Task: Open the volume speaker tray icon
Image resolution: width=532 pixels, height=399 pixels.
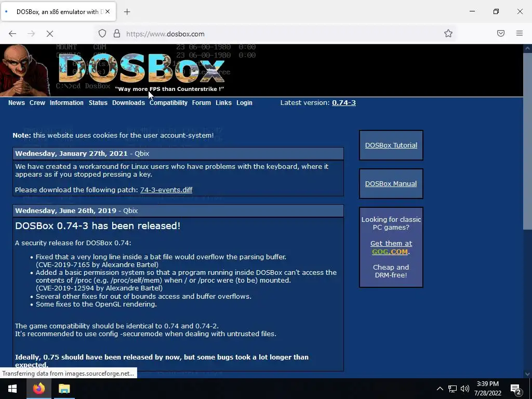Action: tap(465, 389)
